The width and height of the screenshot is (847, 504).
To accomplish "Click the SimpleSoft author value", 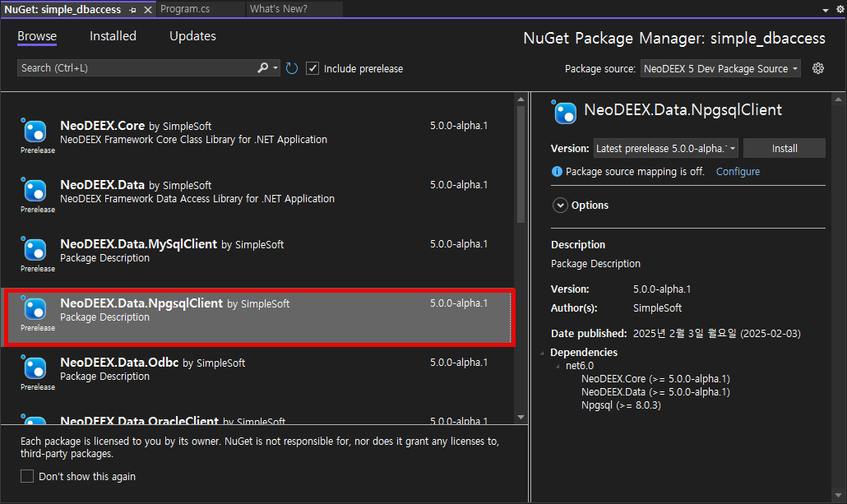I will point(657,308).
